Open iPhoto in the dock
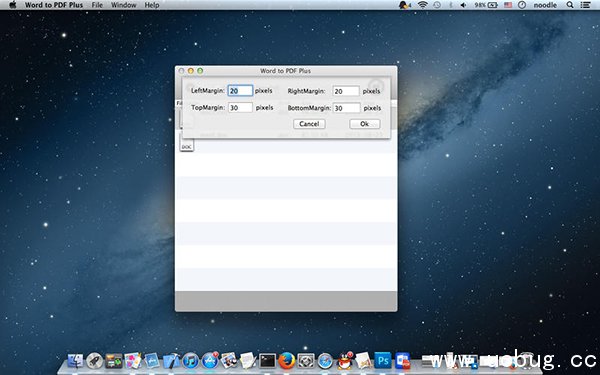Image resolution: width=600 pixels, height=375 pixels. (x=229, y=360)
